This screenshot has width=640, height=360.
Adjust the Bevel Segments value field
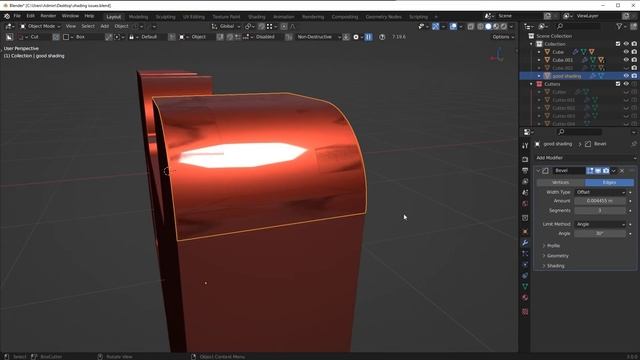(x=600, y=210)
